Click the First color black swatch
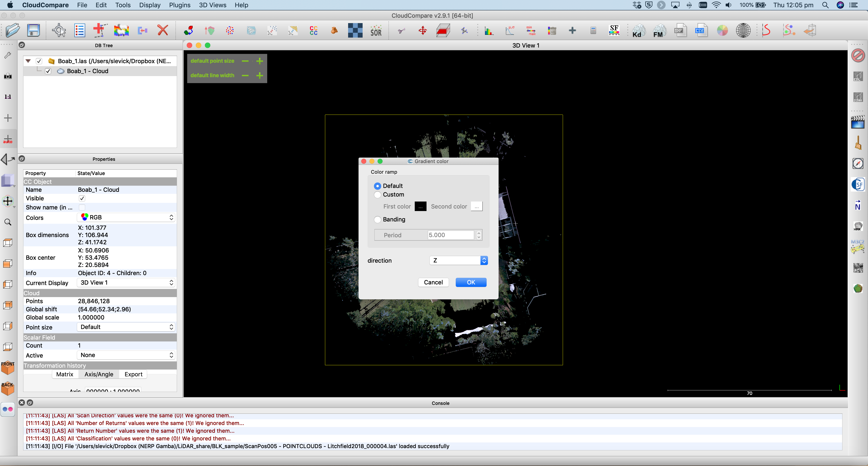The height and width of the screenshot is (466, 868). coord(420,207)
